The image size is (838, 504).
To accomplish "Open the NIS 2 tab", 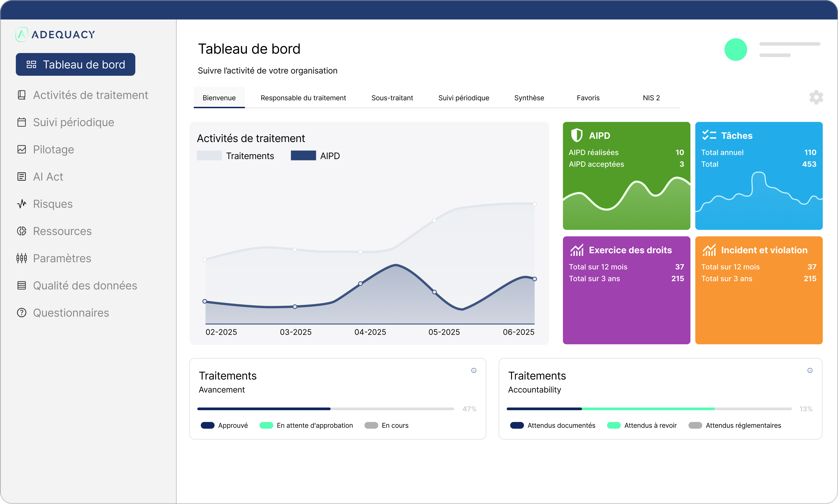I will (x=651, y=98).
